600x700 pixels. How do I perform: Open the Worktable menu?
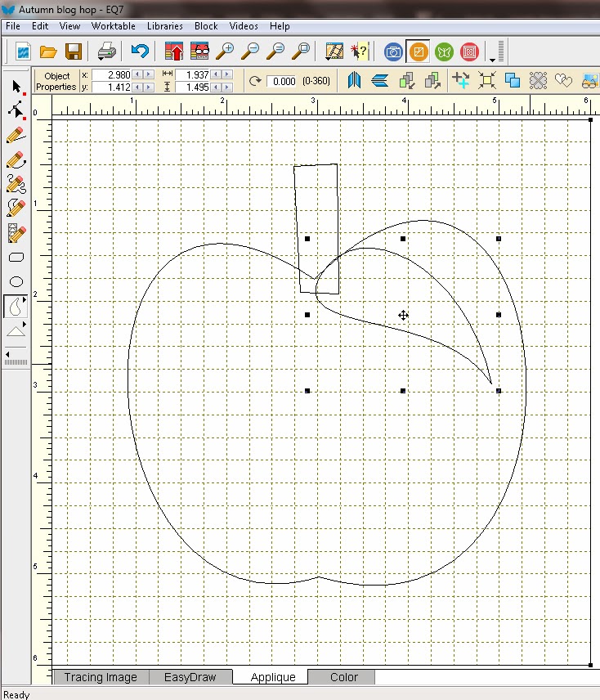[114, 26]
